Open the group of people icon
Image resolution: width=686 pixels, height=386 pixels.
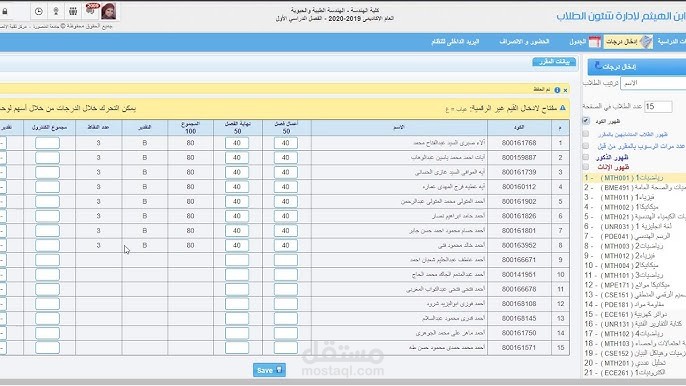(x=73, y=11)
